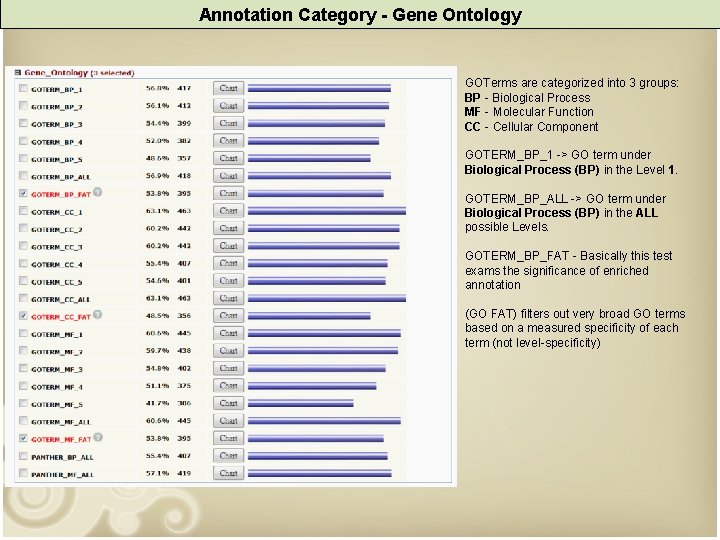Check the GOTERM_MF_1 checkbox

pos(23,333)
